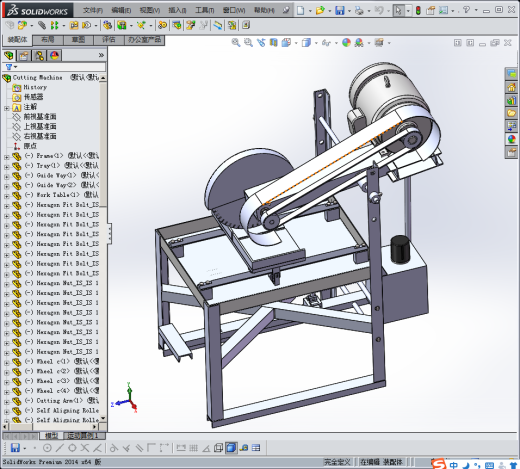Toggle the section view icon in view toolbar
The width and height of the screenshot is (520, 469).
coord(274,43)
